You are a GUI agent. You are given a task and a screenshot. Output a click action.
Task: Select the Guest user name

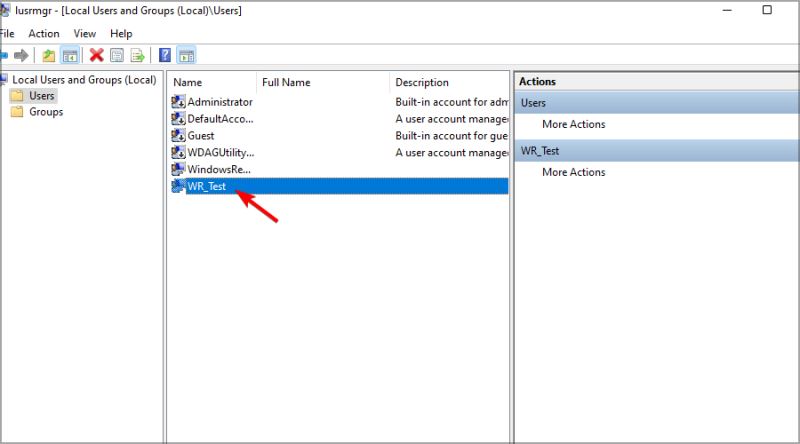(201, 135)
